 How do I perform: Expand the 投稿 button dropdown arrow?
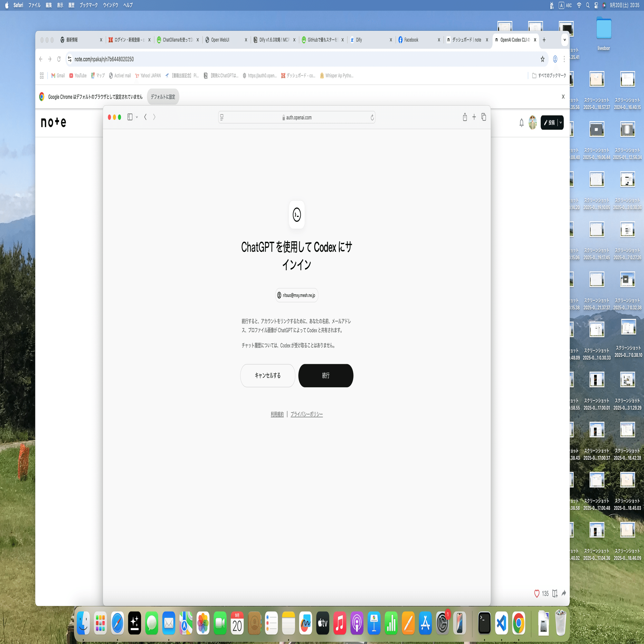pos(561,123)
